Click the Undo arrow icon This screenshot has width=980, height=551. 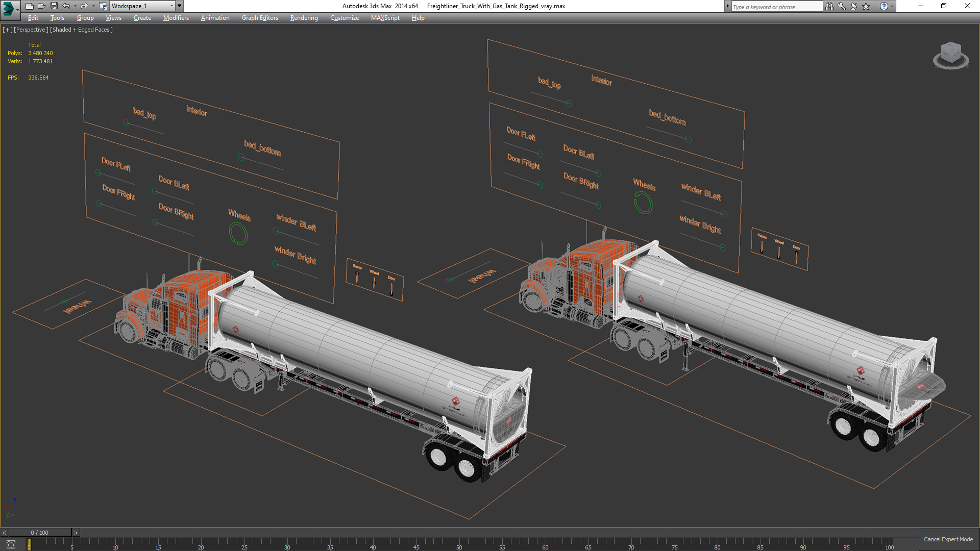(66, 6)
